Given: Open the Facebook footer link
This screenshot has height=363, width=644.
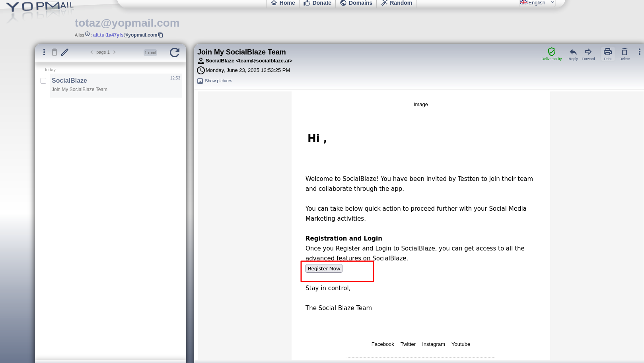Looking at the screenshot, I should (383, 344).
